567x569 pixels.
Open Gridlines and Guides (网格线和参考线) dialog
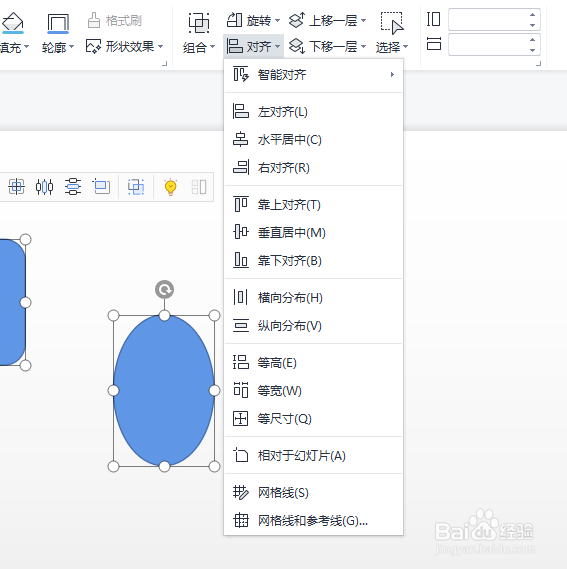pos(313,520)
